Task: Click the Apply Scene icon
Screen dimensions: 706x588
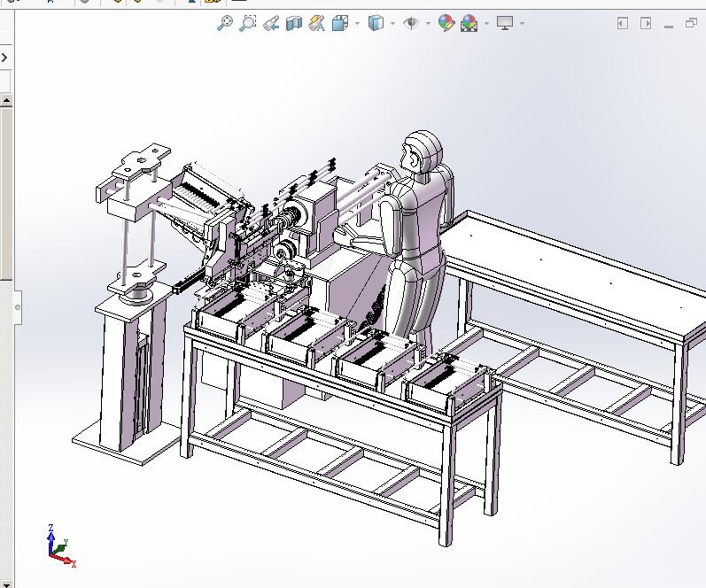Action: [x=469, y=23]
